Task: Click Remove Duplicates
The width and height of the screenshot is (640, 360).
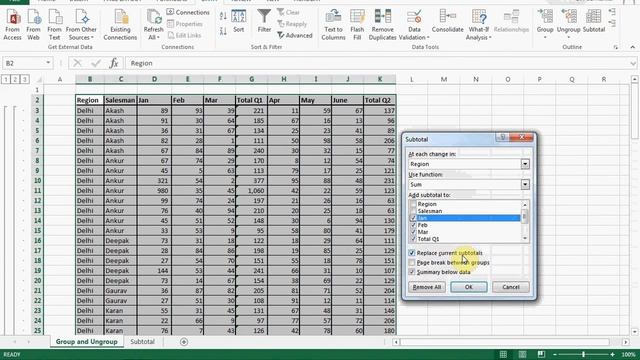Action: pos(382,25)
